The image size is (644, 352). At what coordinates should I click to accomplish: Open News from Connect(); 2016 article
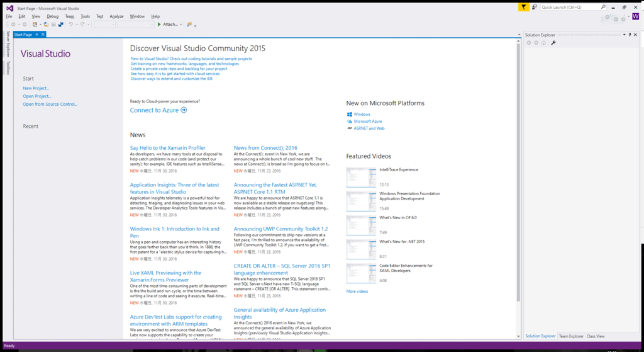[265, 147]
